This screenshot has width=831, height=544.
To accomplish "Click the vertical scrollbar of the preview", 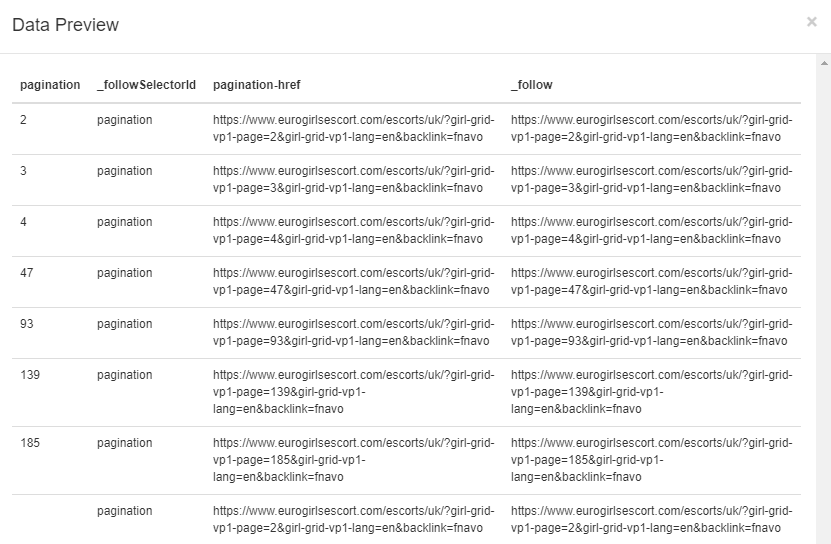I will (x=823, y=300).
